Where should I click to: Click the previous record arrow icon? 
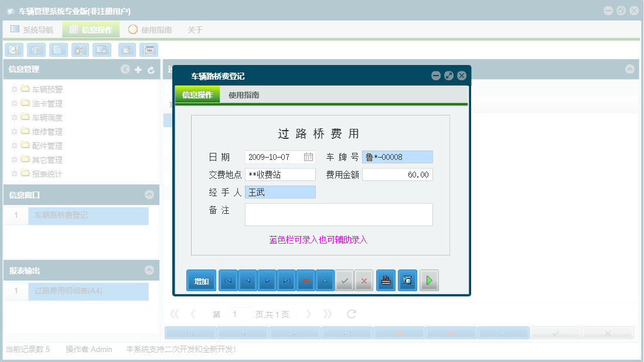[247, 280]
